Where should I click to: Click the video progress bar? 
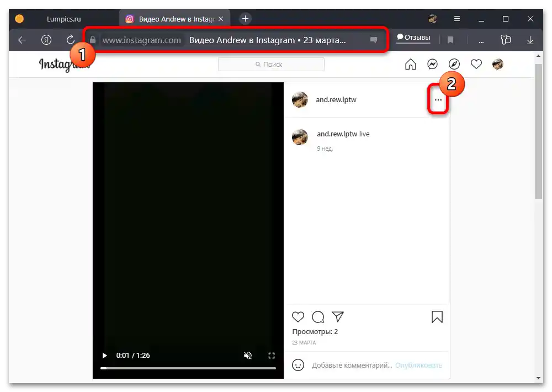tap(188, 368)
